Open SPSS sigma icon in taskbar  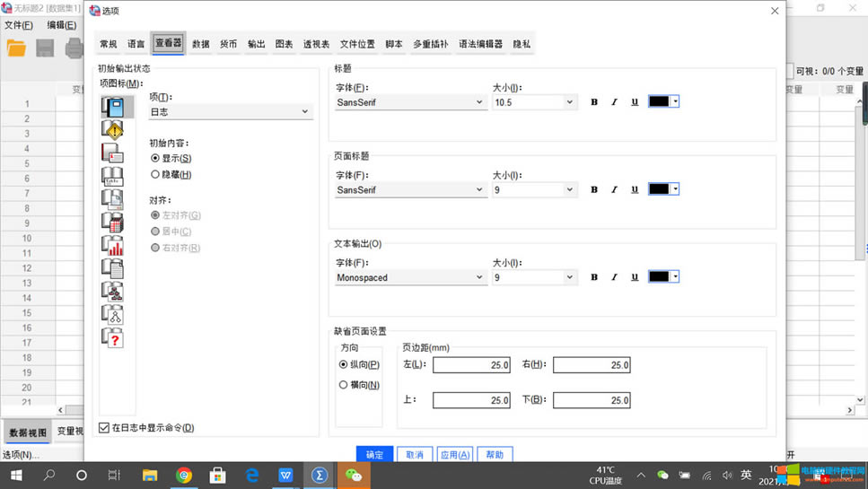pyautogui.click(x=320, y=476)
